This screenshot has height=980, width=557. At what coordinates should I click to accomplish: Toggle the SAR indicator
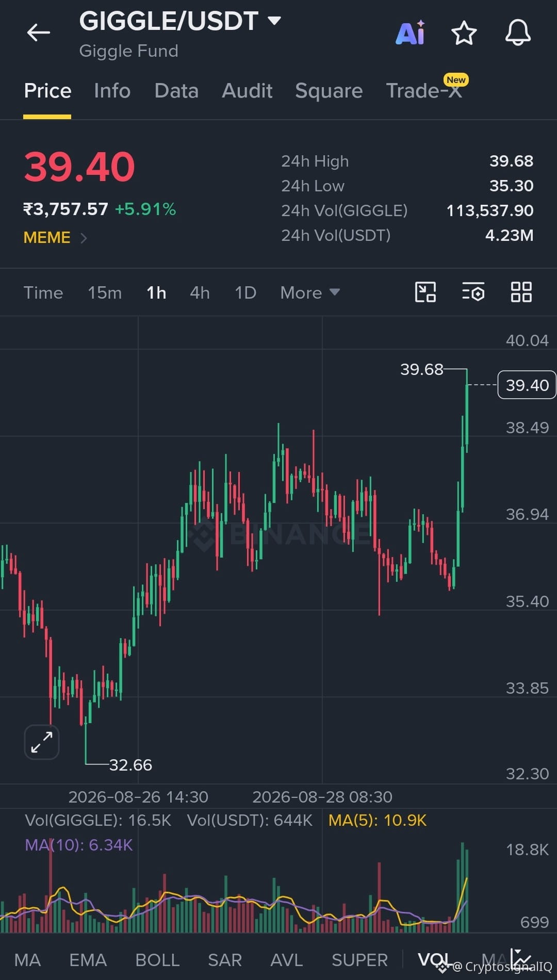(225, 960)
